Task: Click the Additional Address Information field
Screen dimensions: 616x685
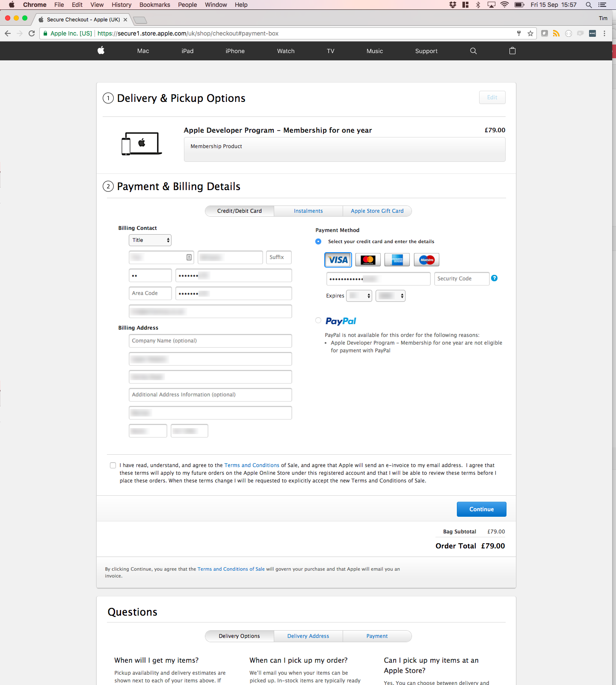Action: pos(210,395)
